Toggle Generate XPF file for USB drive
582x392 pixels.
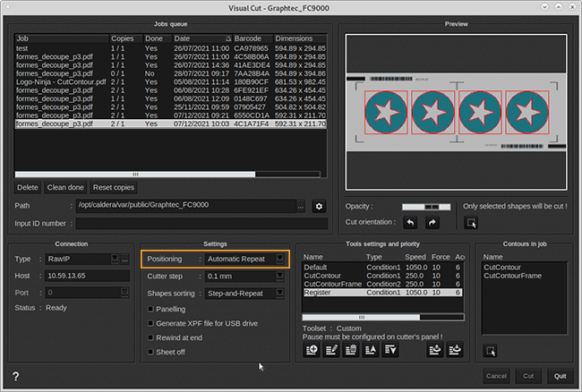(150, 323)
